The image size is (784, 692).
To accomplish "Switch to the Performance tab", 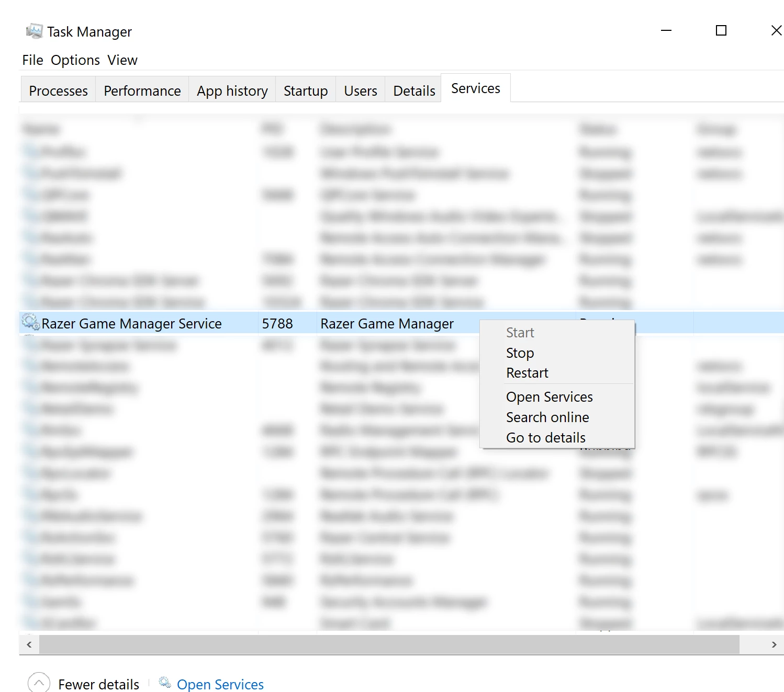I will [x=142, y=90].
